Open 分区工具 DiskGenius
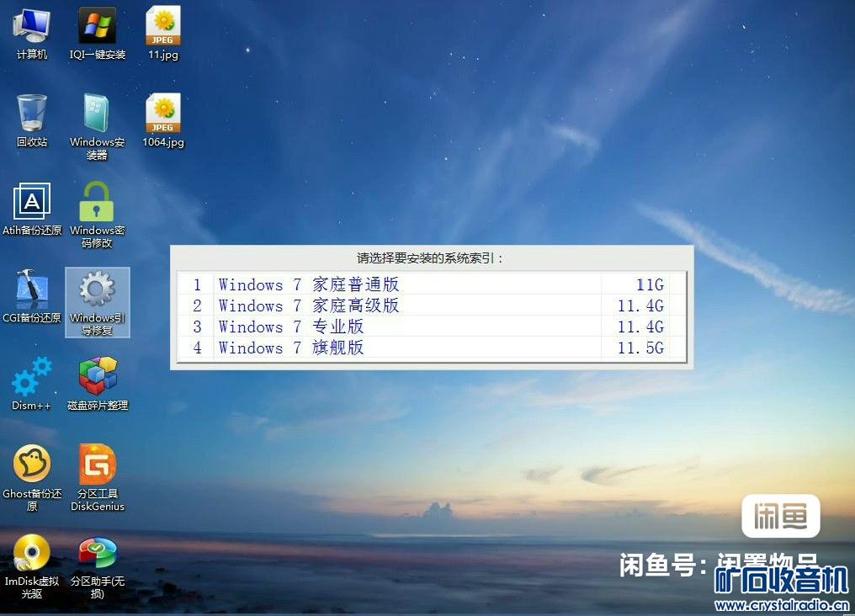The width and height of the screenshot is (855, 616). (x=97, y=478)
